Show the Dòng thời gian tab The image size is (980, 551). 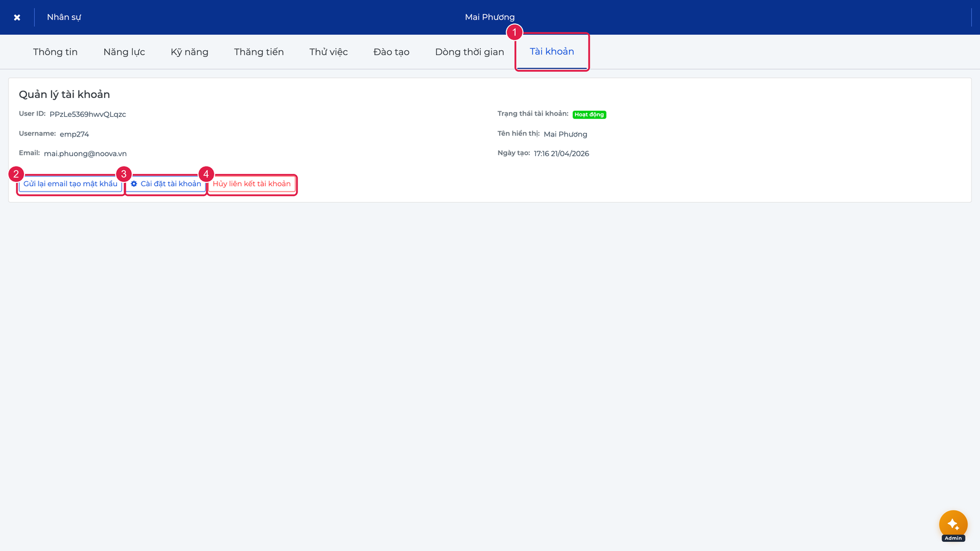click(x=470, y=52)
